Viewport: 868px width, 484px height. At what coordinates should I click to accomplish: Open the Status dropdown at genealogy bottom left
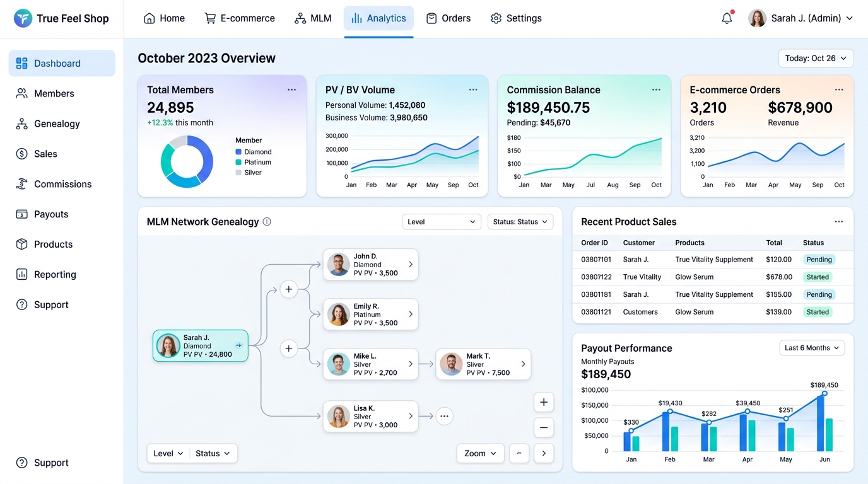213,453
